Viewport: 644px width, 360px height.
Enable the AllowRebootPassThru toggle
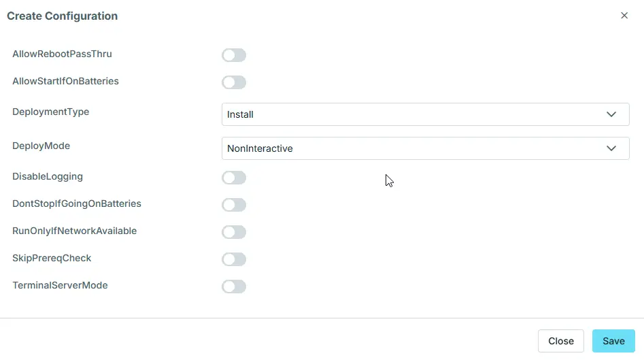point(234,55)
